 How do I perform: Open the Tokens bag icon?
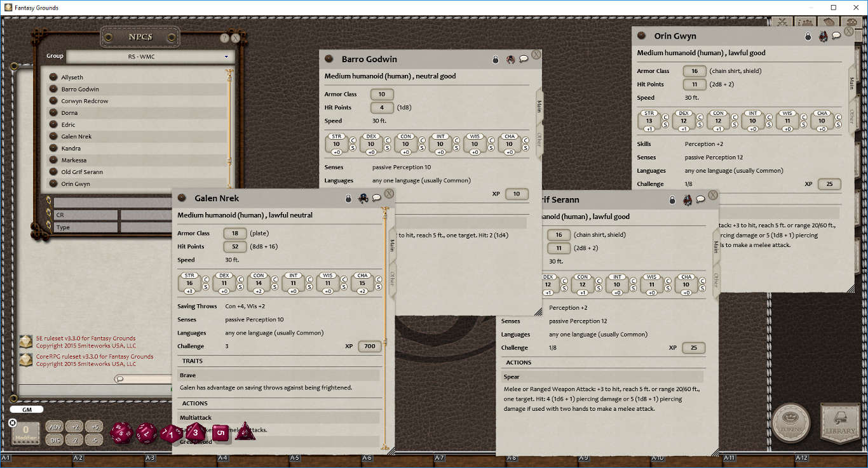(791, 421)
